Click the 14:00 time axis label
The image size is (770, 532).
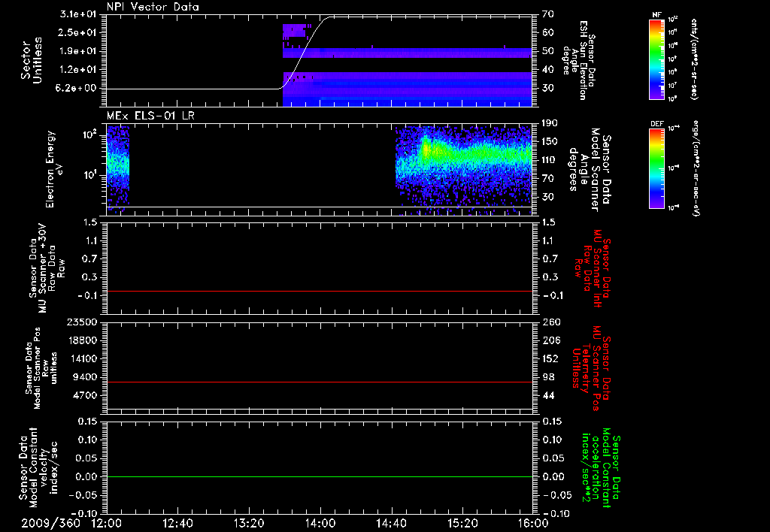[x=320, y=523]
